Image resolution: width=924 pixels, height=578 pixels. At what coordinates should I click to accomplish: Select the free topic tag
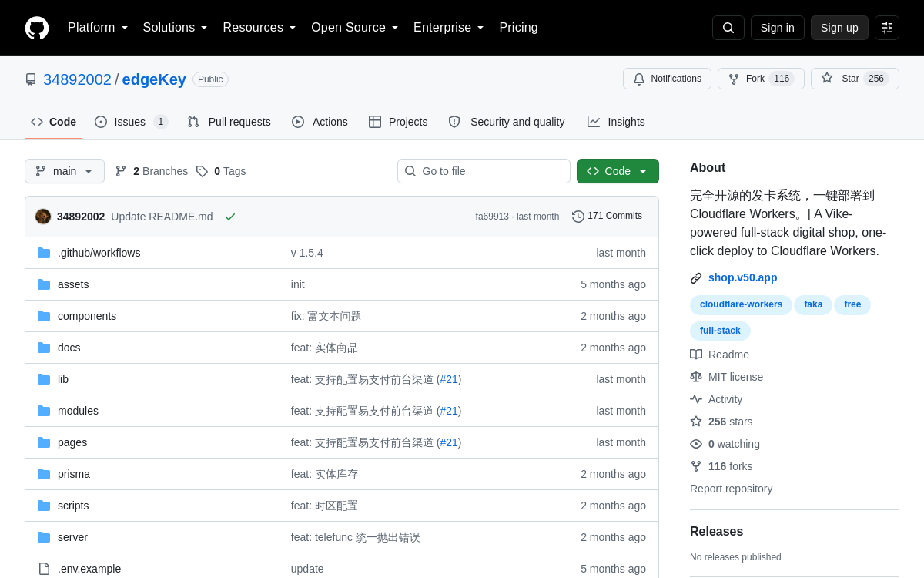pyautogui.click(x=852, y=304)
